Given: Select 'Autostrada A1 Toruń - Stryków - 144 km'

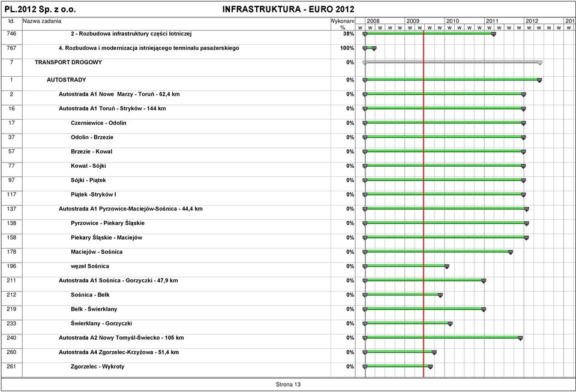Looking at the screenshot, I should pyautogui.click(x=112, y=108).
